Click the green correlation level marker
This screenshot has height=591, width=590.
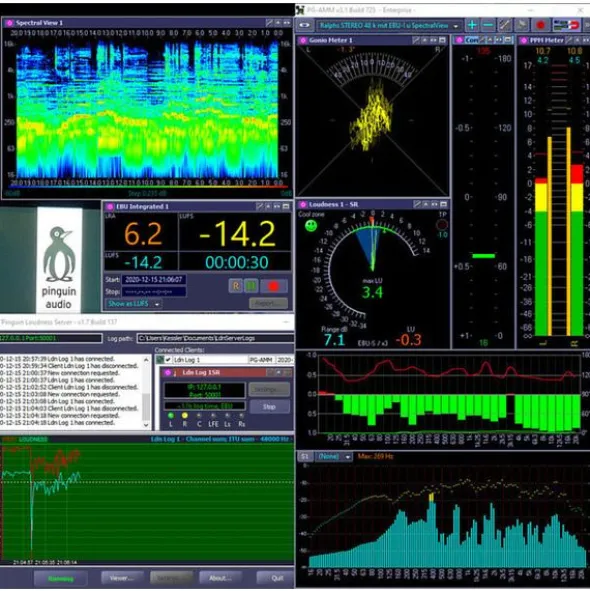(483, 256)
